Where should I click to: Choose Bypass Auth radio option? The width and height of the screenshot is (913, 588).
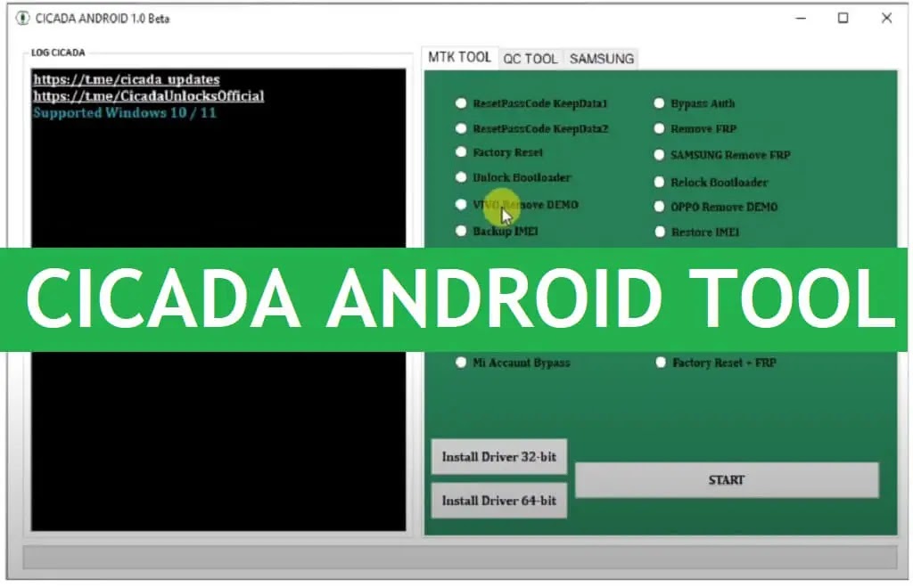point(659,103)
